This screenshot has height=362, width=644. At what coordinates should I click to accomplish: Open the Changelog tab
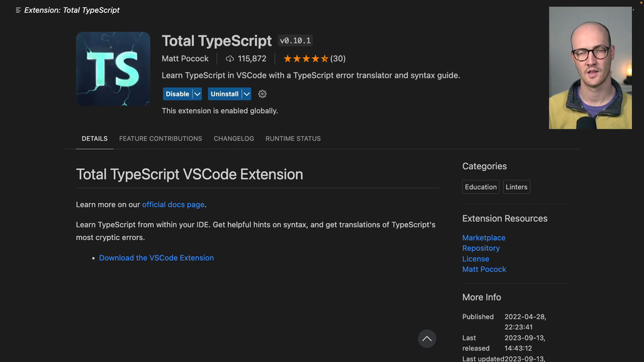(x=233, y=139)
